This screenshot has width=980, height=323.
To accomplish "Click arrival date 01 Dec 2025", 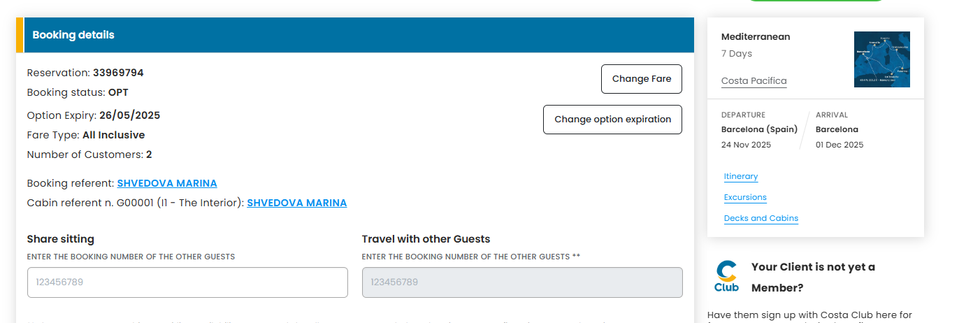I will pyautogui.click(x=840, y=145).
